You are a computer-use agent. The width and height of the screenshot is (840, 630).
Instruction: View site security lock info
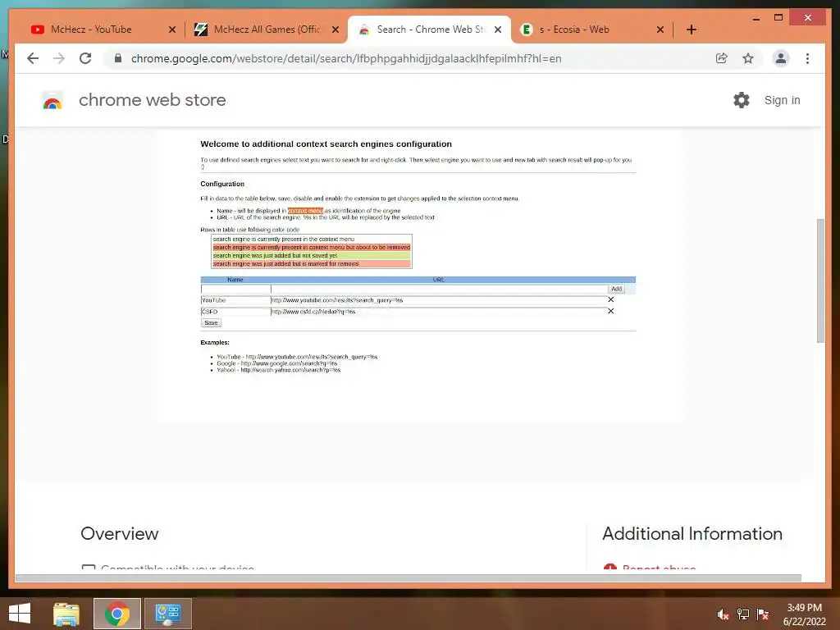118,58
